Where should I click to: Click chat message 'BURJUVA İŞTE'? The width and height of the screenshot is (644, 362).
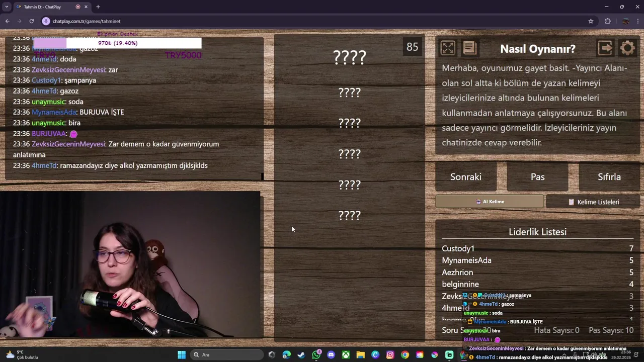(x=68, y=112)
